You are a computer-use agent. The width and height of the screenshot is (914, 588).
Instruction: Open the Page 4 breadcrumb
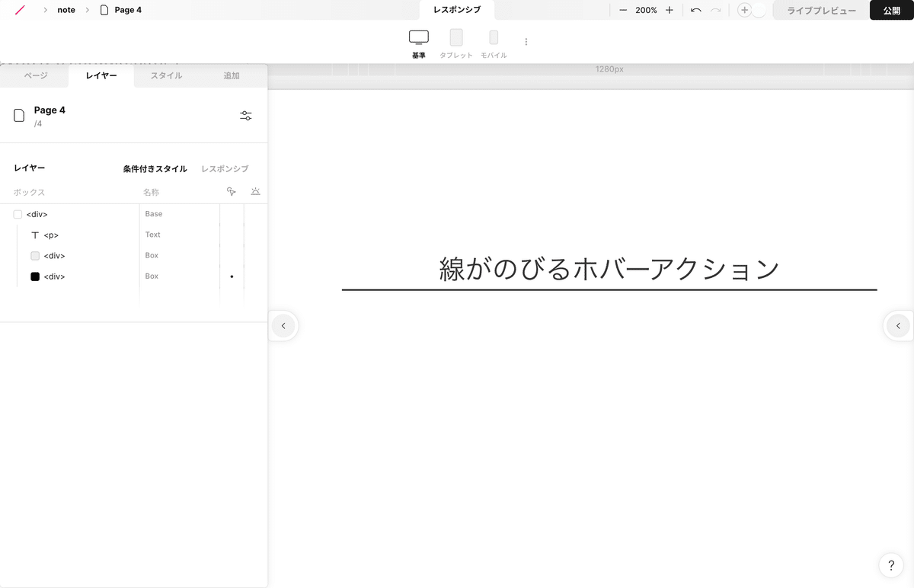(x=128, y=10)
